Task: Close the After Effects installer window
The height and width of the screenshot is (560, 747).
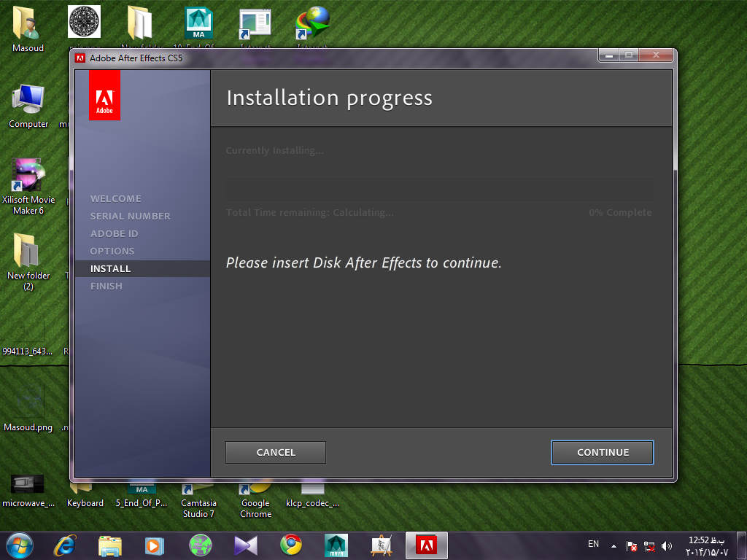Action: (656, 55)
